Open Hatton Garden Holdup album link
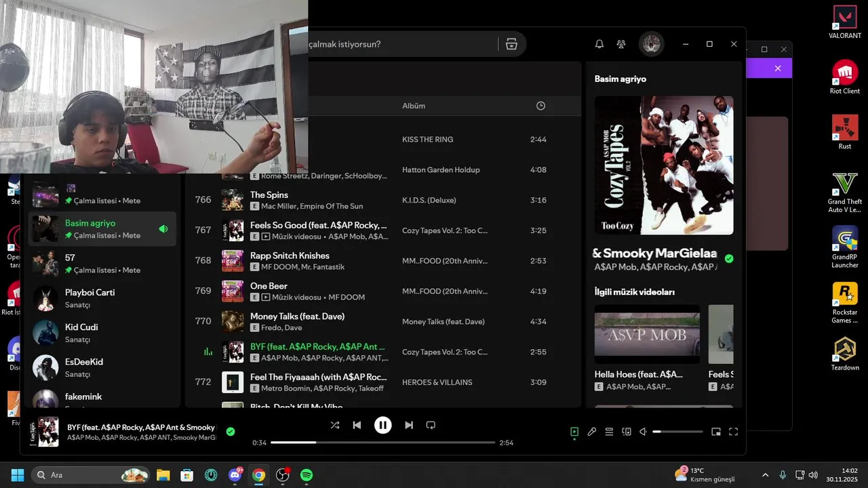This screenshot has height=488, width=868. 441,170
